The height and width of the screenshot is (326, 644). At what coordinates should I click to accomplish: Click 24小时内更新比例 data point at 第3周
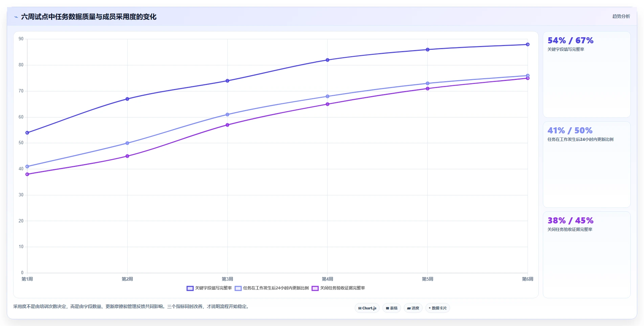[227, 114]
